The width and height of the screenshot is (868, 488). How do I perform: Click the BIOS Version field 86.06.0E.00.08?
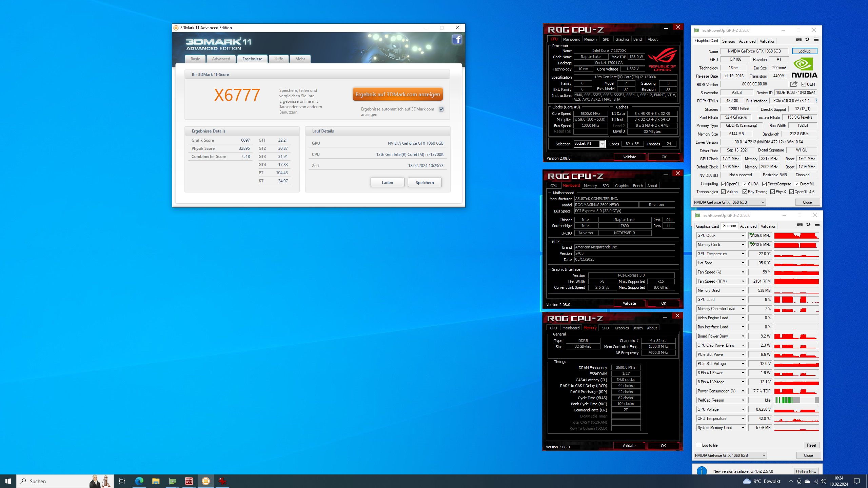[754, 84]
